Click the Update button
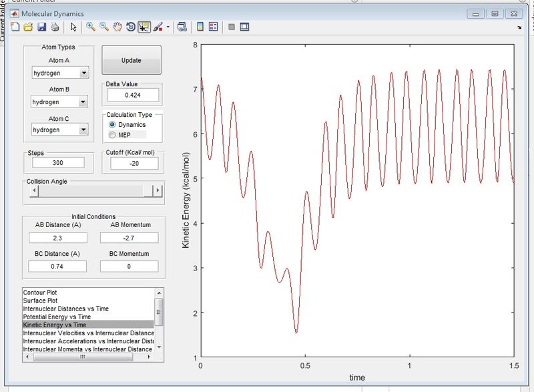Viewport: 534px width, 392px height. 131,60
